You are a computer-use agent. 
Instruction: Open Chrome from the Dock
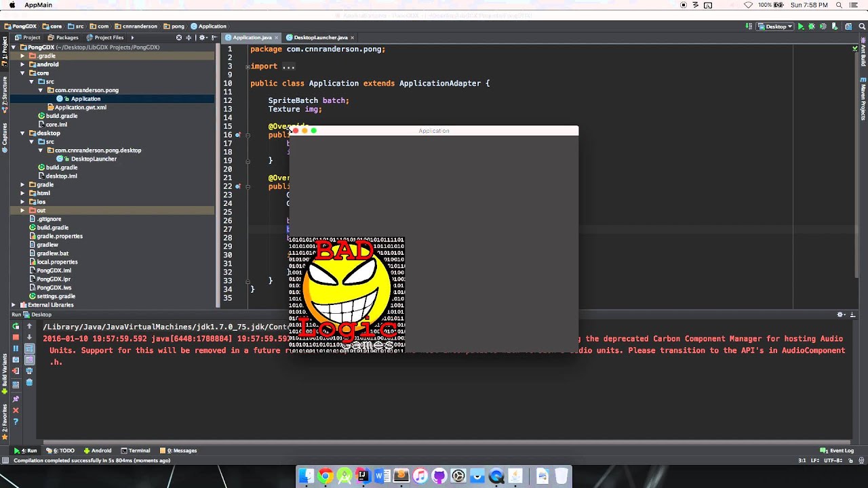tap(325, 476)
